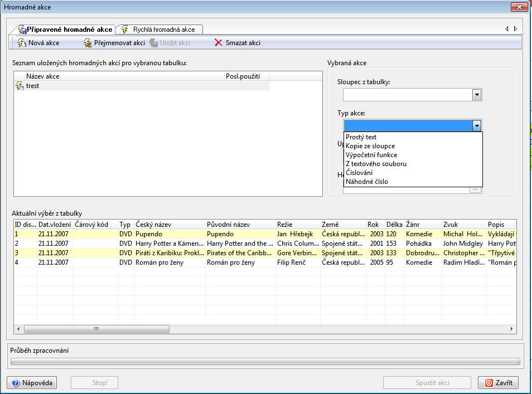The height and width of the screenshot is (394, 532).
Task: Click the Zvuk column header
Action: click(x=464, y=225)
